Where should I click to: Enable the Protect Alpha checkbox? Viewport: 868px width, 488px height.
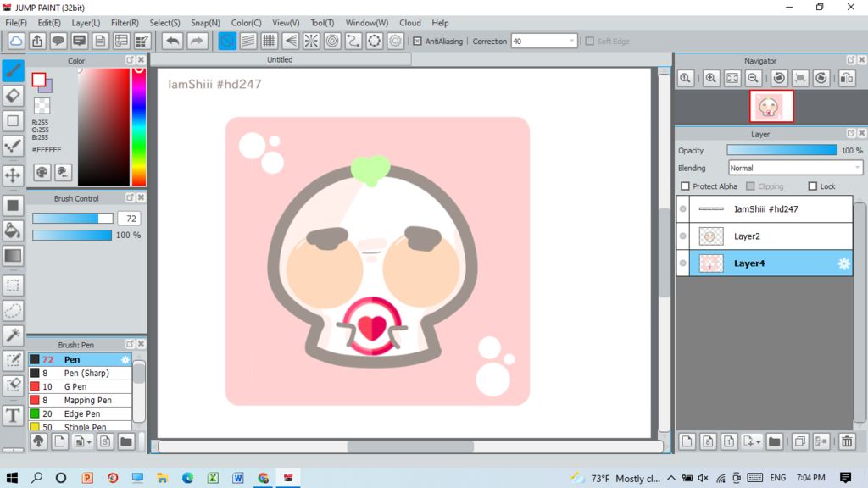pos(685,186)
